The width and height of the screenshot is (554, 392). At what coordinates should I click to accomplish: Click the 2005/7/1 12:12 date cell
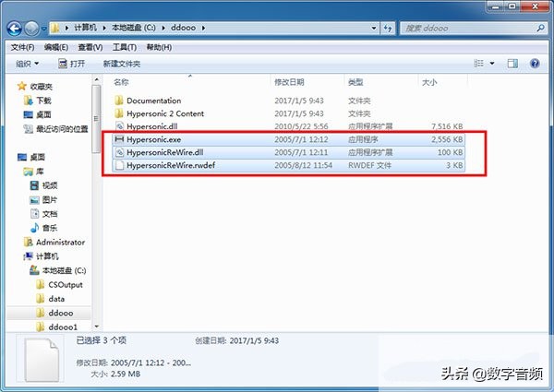[301, 139]
